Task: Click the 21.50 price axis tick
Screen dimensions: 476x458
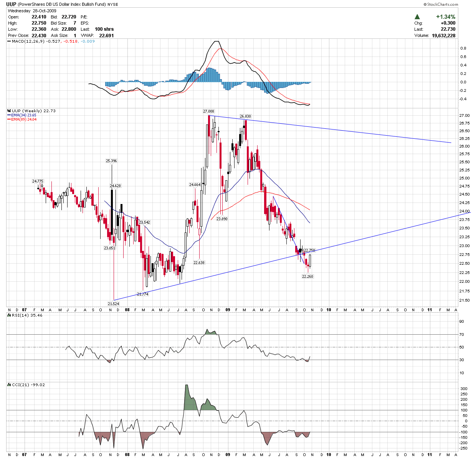Action: point(464,300)
